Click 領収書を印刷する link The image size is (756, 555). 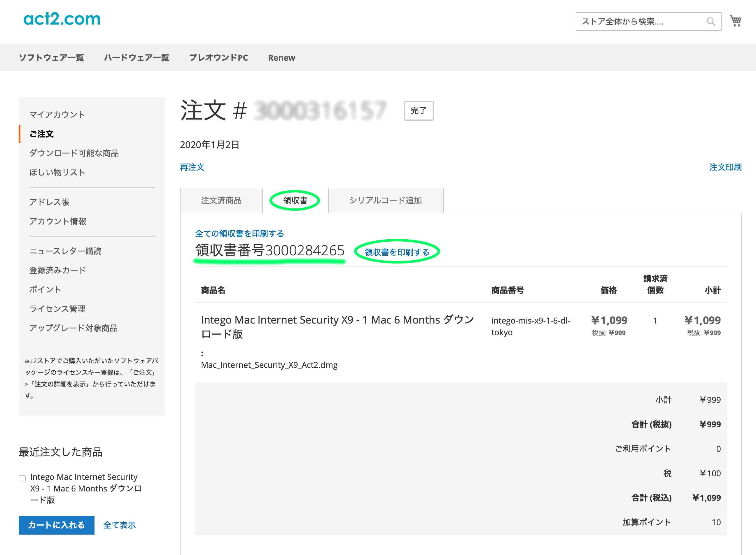[397, 252]
